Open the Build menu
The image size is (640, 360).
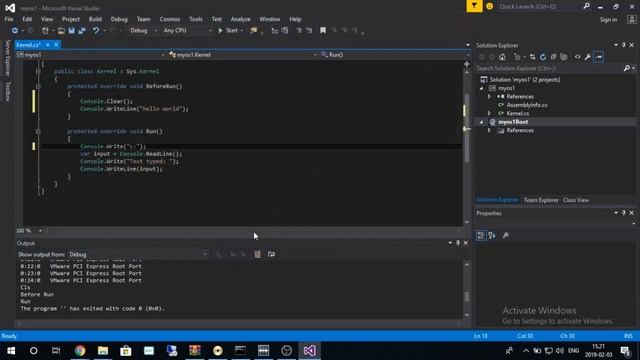click(x=95, y=19)
